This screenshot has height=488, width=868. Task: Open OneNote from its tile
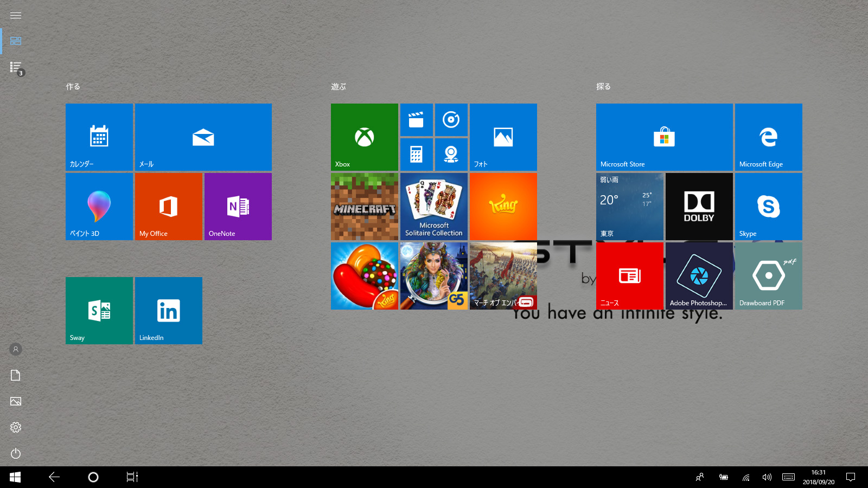[238, 206]
